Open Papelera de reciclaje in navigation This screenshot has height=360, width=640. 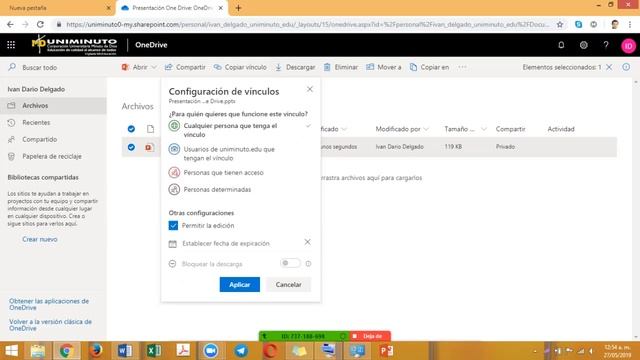coord(53,156)
